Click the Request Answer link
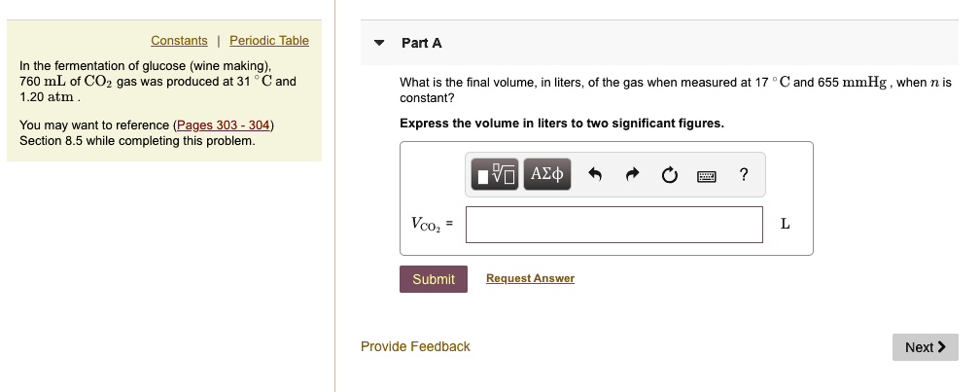 [530, 278]
